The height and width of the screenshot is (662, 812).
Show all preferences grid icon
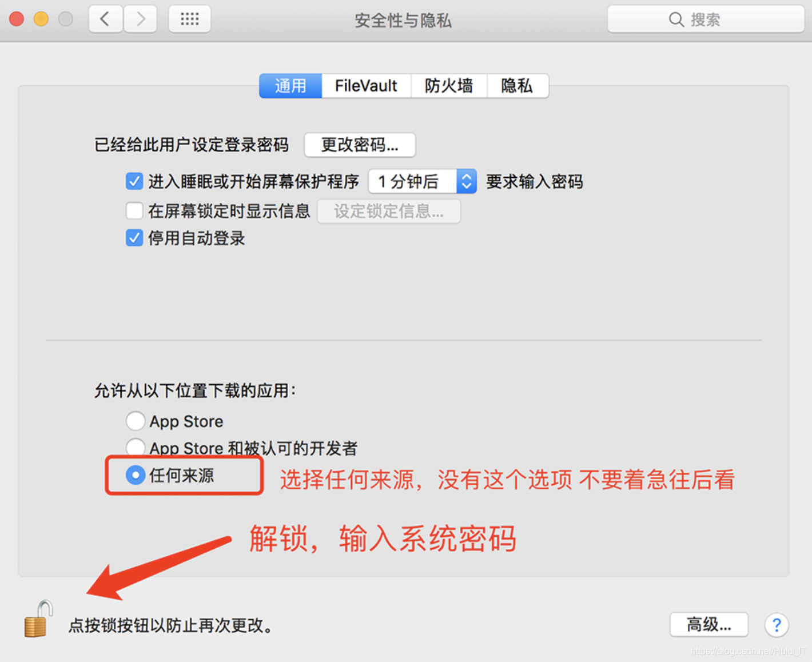pyautogui.click(x=190, y=19)
